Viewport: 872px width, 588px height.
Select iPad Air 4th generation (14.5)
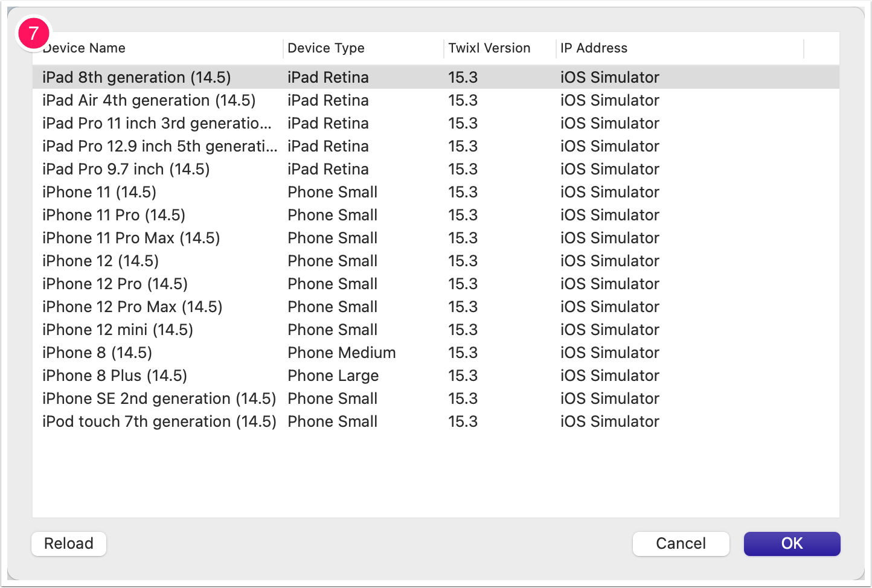click(x=435, y=100)
